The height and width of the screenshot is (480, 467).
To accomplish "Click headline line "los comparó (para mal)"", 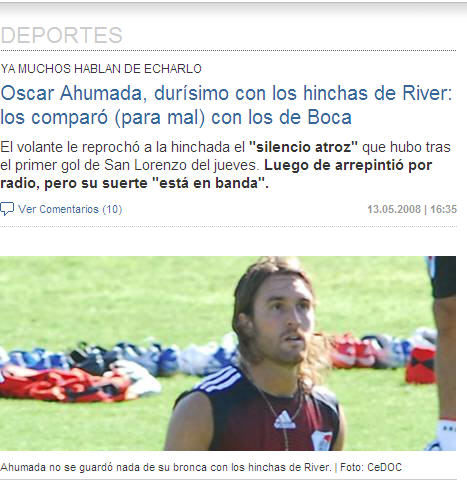I will point(102,117).
